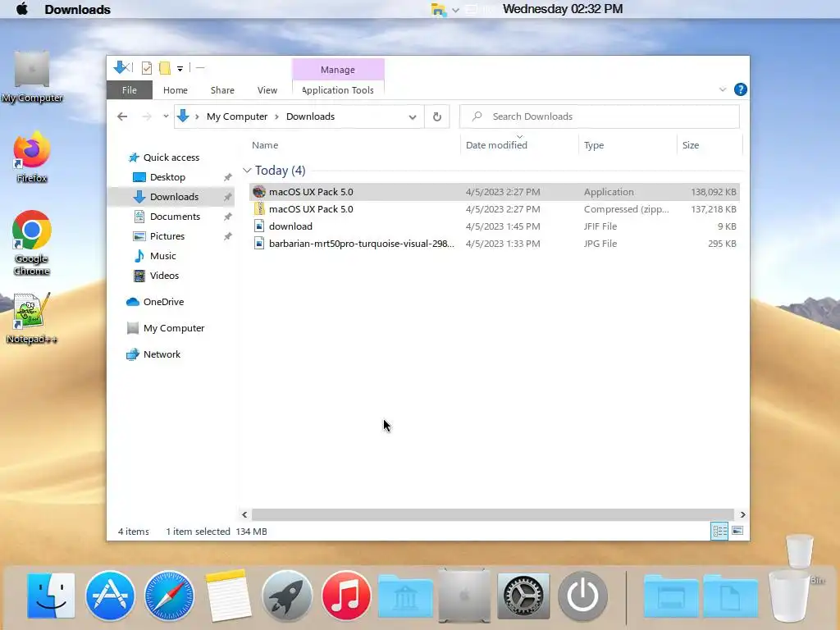Viewport: 840px width, 630px height.
Task: Open Safari compass icon in dock
Action: point(169,596)
